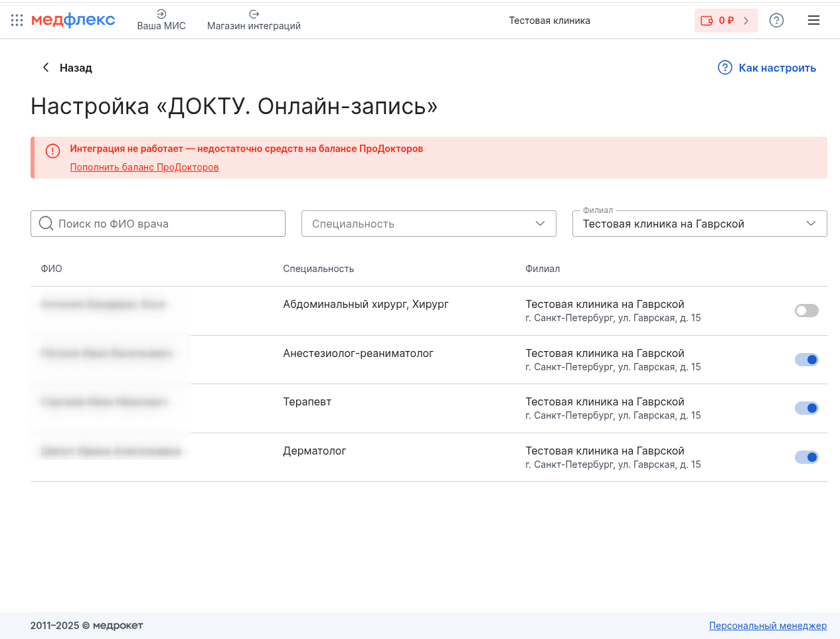Image resolution: width=840 pixels, height=639 pixels.
Task: Click the Специальность column header
Action: click(319, 269)
